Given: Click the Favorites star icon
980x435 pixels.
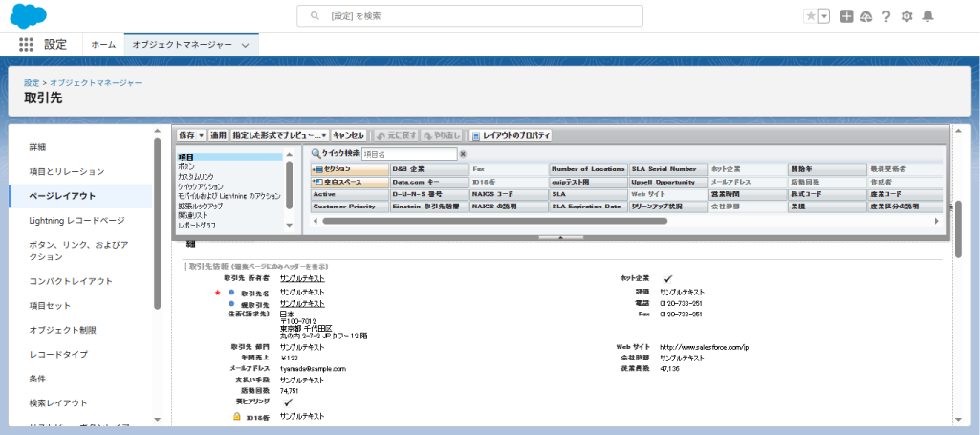Looking at the screenshot, I should pos(811,17).
